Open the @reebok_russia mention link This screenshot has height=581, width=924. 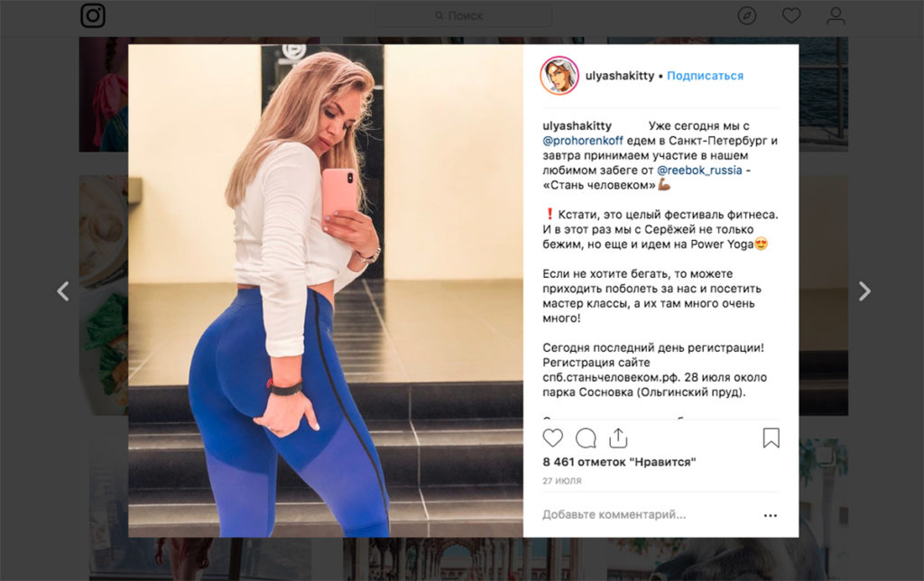pos(699,171)
